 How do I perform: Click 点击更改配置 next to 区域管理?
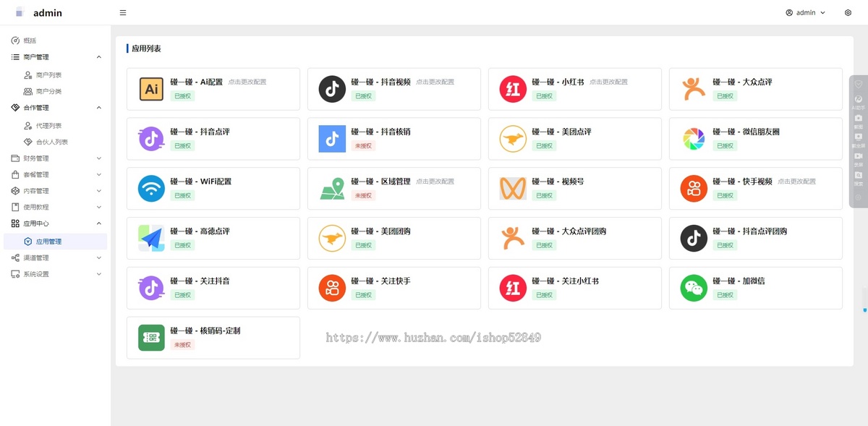click(x=435, y=182)
